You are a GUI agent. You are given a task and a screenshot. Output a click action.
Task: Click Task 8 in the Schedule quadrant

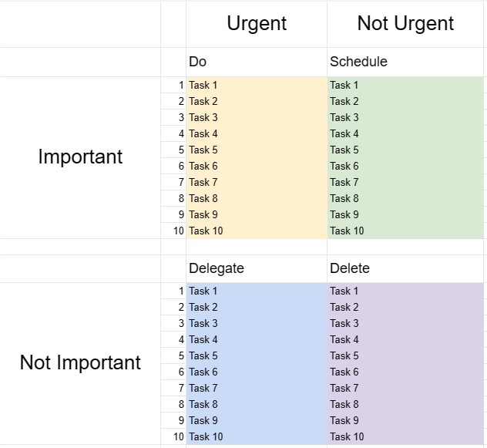344,198
